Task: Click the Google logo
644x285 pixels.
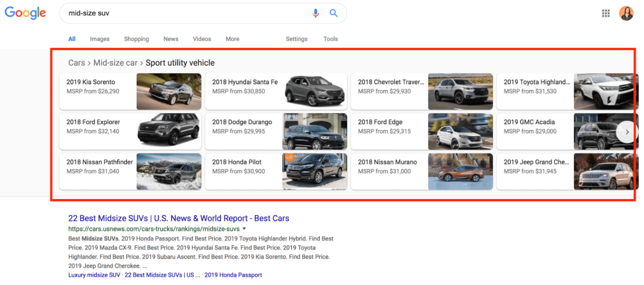Action: tap(26, 13)
